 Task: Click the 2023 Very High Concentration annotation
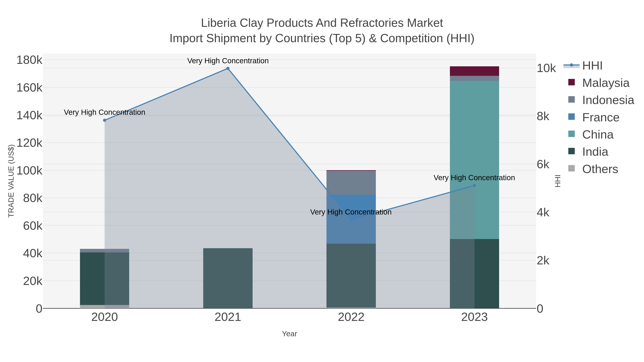(x=474, y=178)
